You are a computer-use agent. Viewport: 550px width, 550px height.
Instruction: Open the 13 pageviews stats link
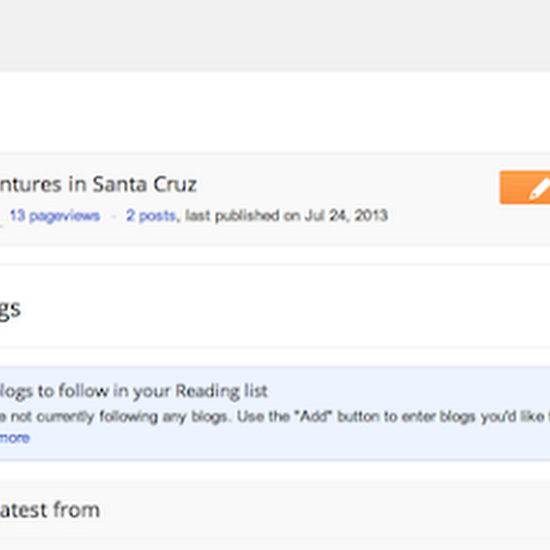tap(55, 216)
